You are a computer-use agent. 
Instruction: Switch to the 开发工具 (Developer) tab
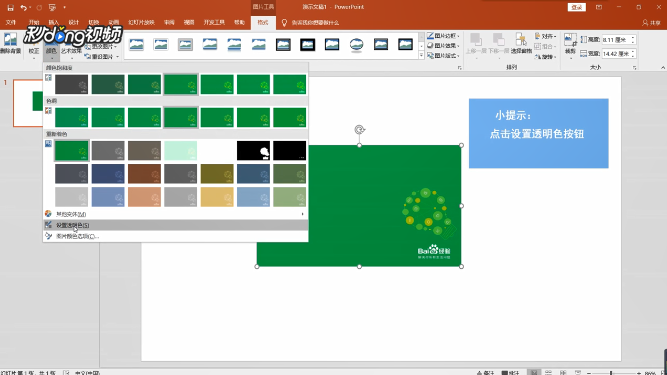coord(214,23)
